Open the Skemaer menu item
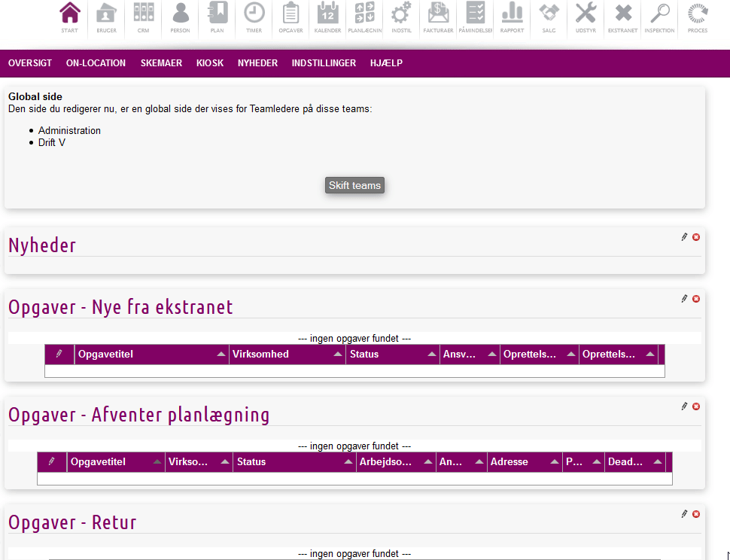The height and width of the screenshot is (560, 730). (x=161, y=63)
